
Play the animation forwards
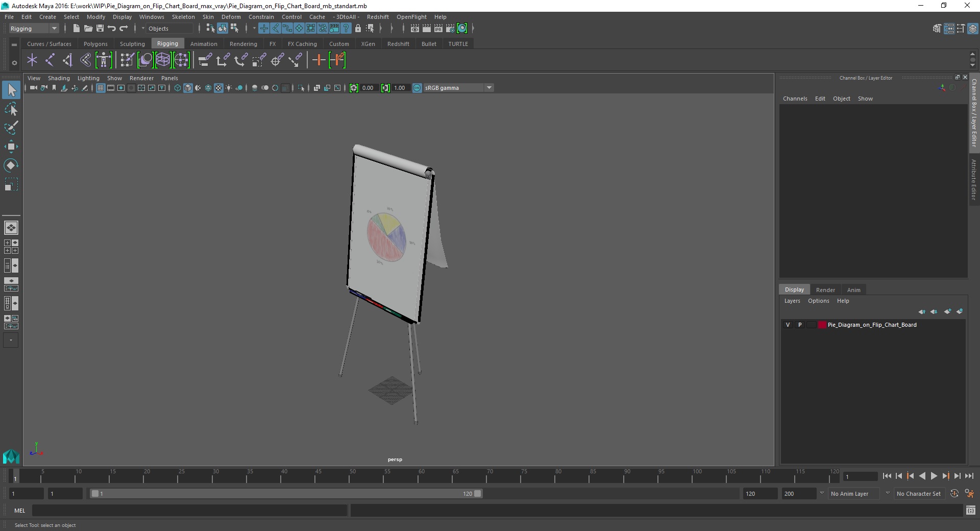coord(934,476)
